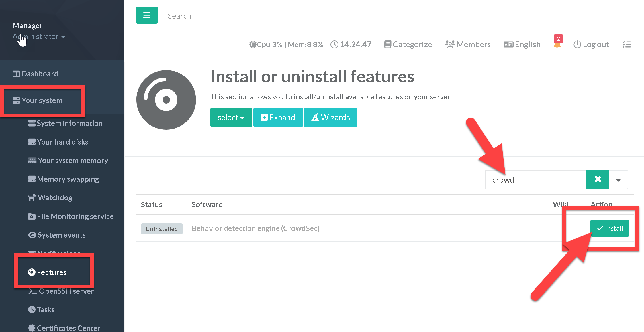Click the crowd filter input field

[x=535, y=180]
